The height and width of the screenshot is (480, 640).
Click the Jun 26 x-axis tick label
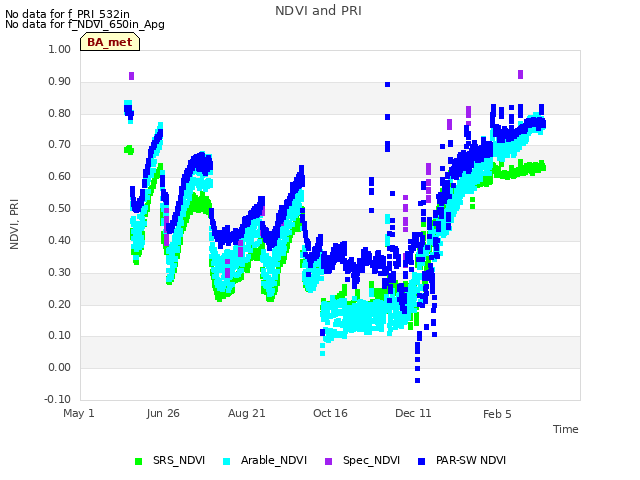[x=163, y=413]
